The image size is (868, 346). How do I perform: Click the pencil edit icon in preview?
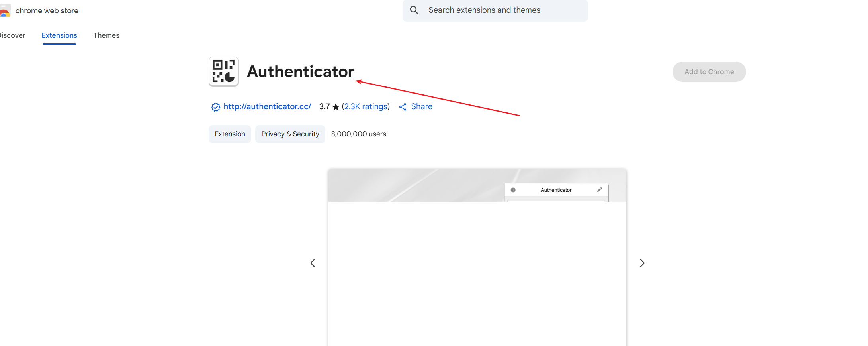coord(599,190)
